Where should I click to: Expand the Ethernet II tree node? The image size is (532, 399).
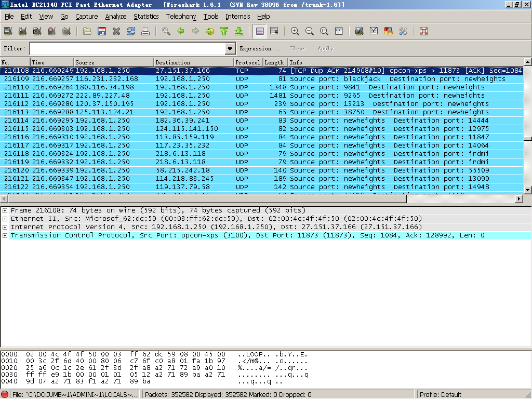point(5,219)
